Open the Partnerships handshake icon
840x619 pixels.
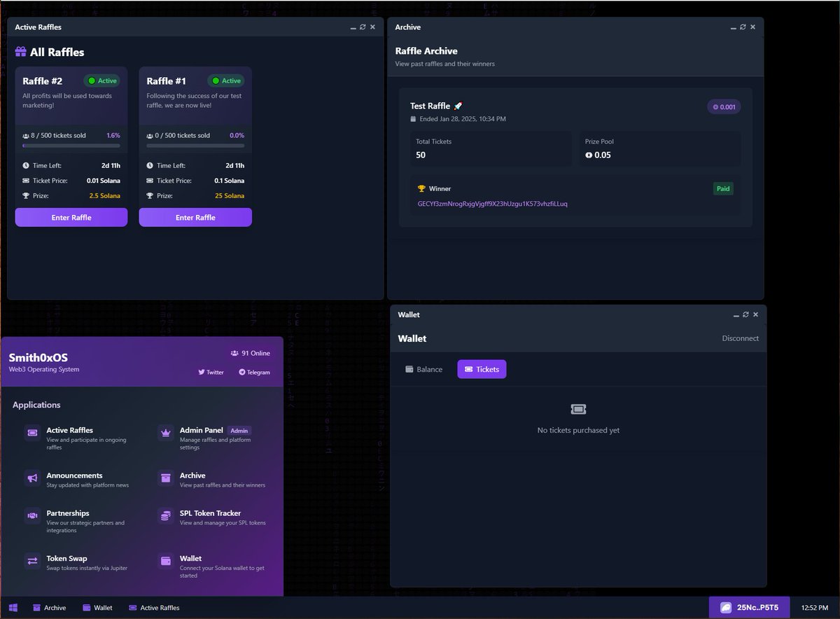tap(32, 516)
